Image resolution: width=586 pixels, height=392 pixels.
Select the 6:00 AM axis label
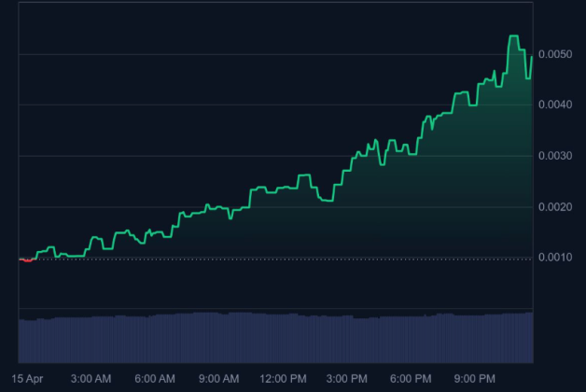pos(155,379)
